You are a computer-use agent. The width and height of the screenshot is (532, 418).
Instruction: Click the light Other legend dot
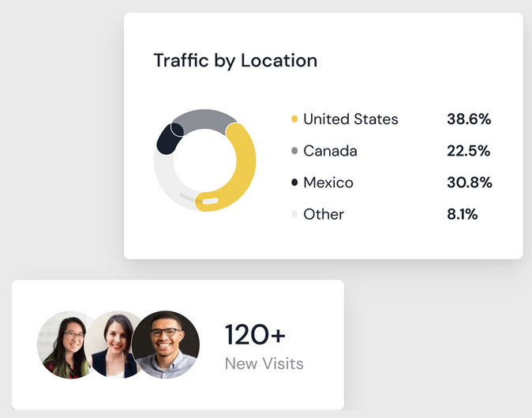point(294,214)
